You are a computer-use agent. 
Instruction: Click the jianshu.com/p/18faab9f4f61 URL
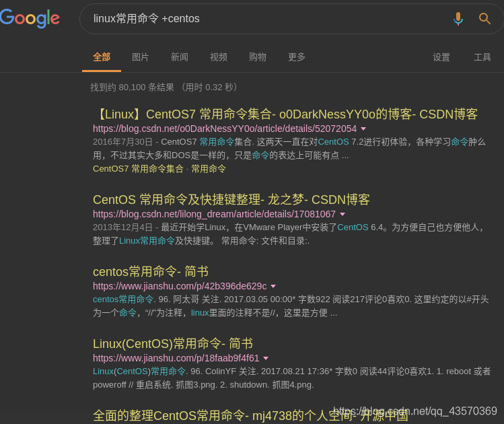(176, 358)
